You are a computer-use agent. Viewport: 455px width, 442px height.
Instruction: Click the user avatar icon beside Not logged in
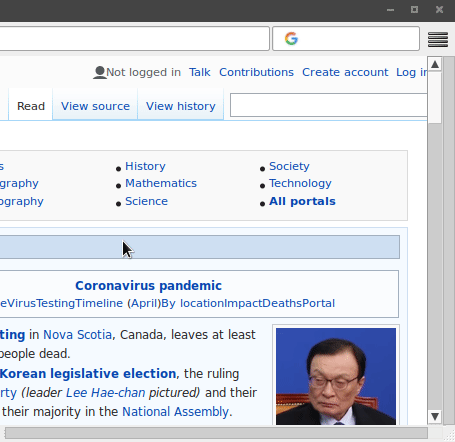click(x=99, y=72)
